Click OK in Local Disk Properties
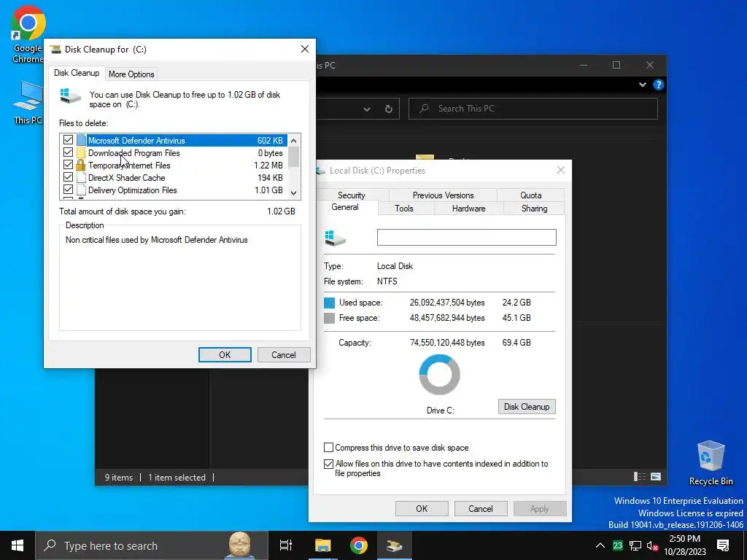 pos(422,508)
